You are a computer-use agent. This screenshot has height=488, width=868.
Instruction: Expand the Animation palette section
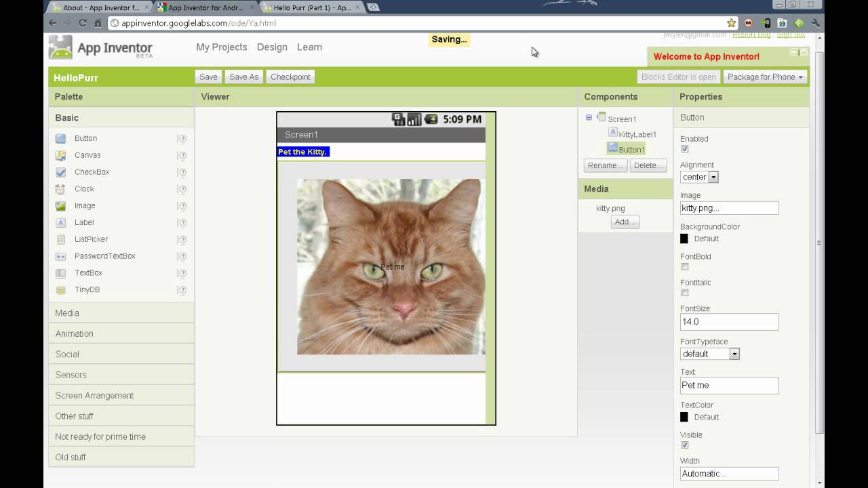(121, 333)
